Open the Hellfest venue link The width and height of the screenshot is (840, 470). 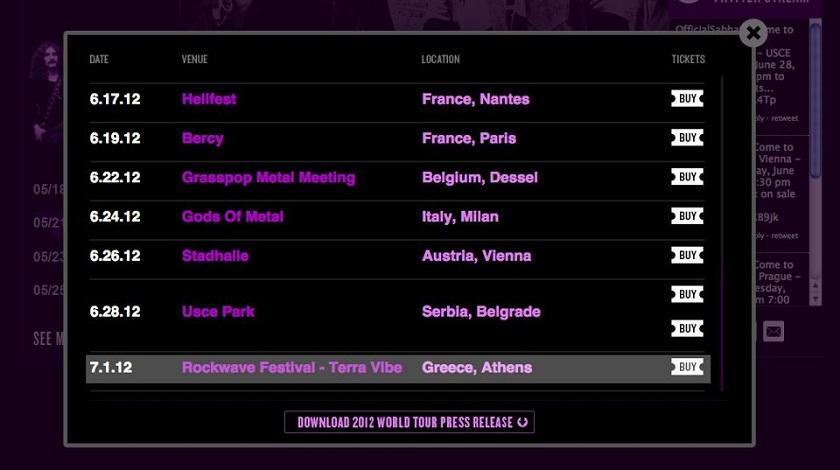pyautogui.click(x=209, y=99)
